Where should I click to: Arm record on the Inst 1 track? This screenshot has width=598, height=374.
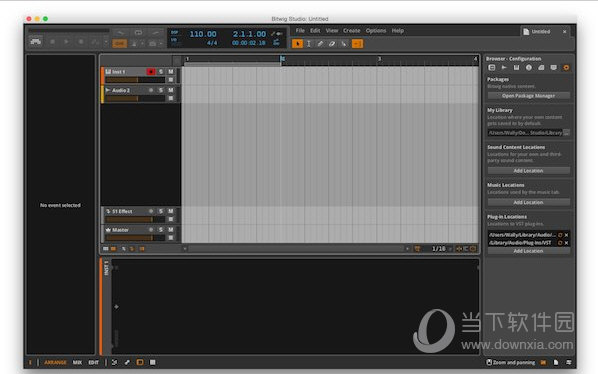(151, 72)
